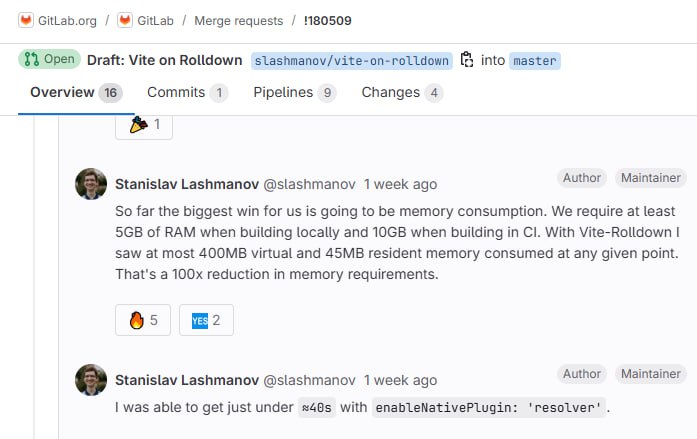The image size is (697, 439).
Task: Toggle the party popper reaction with 1
Action: 144,126
